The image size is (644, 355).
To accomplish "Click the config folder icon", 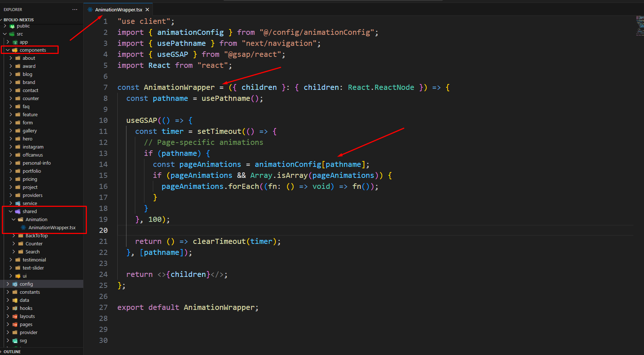I will click(x=15, y=284).
